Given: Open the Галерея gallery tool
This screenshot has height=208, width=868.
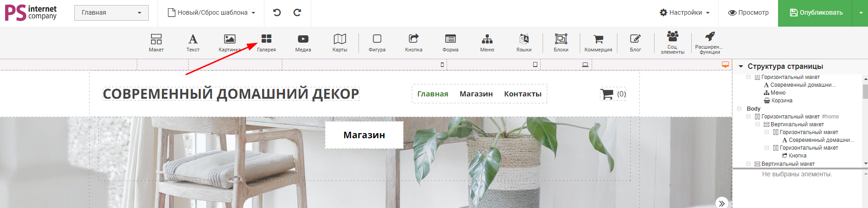Looking at the screenshot, I should tap(266, 43).
